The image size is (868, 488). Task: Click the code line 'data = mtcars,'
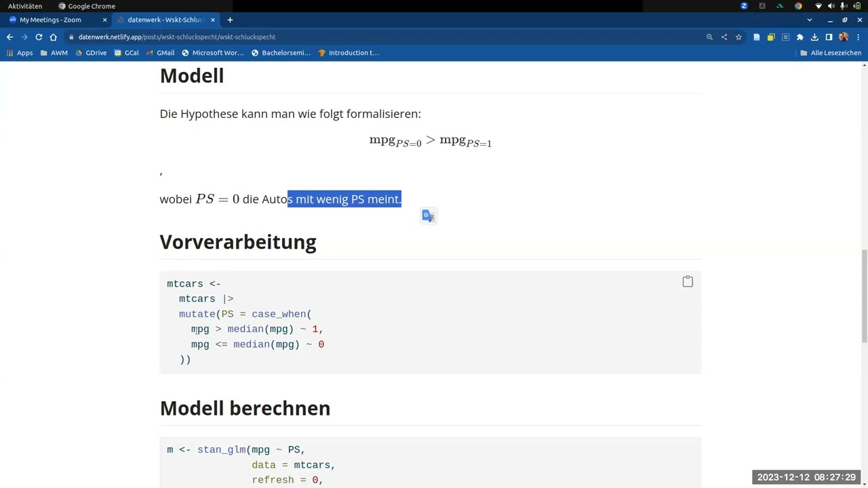coord(294,465)
